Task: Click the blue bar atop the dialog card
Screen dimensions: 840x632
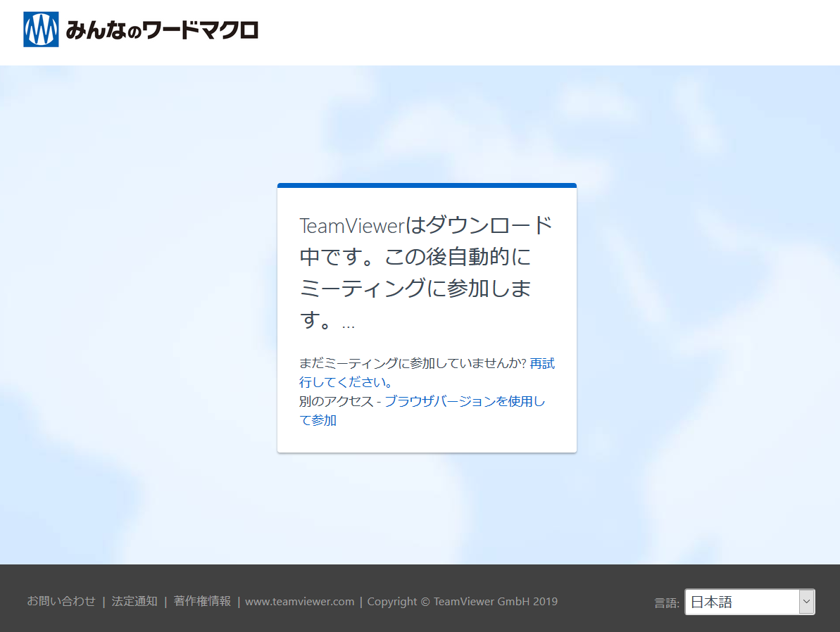Action: 427,186
